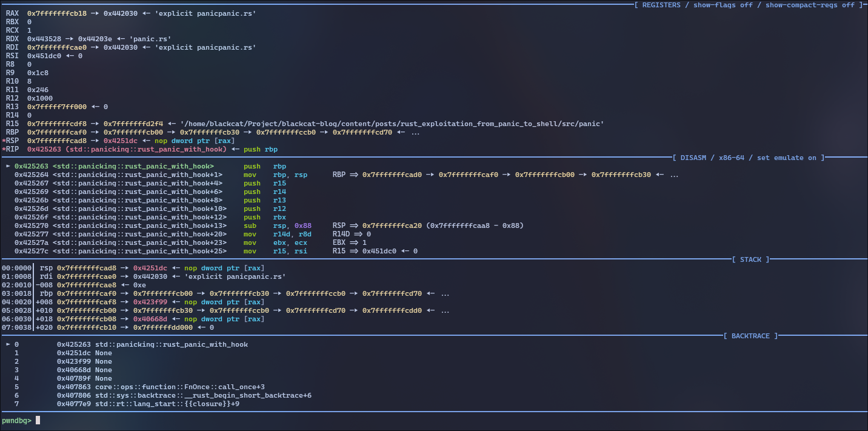
Task: Click address 0x4251dc in backtrace frame 1
Action: tap(74, 353)
